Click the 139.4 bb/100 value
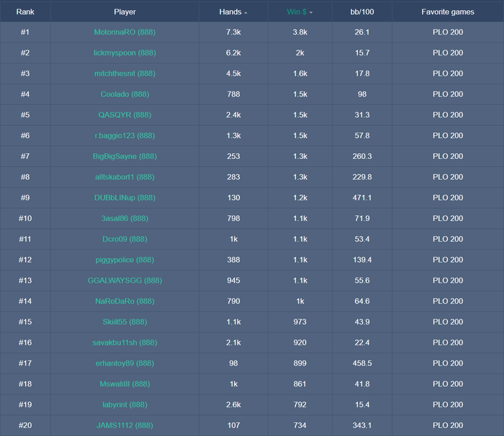This screenshot has width=504, height=436. click(x=362, y=260)
